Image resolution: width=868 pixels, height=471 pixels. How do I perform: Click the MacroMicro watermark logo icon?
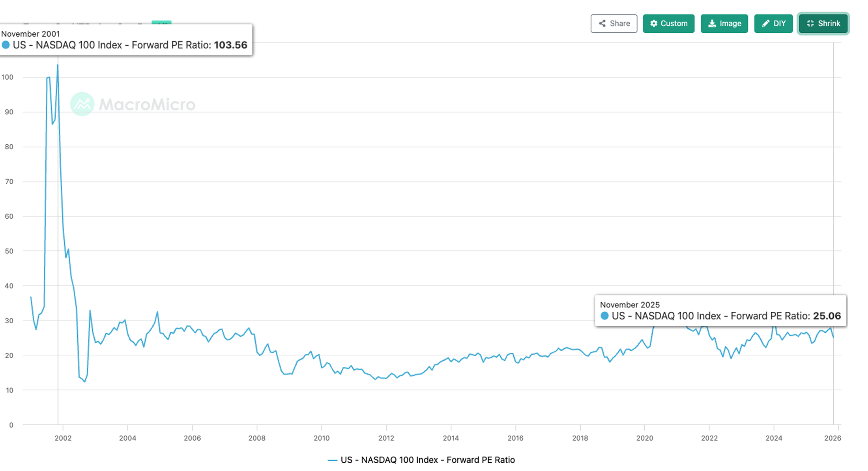coord(82,104)
